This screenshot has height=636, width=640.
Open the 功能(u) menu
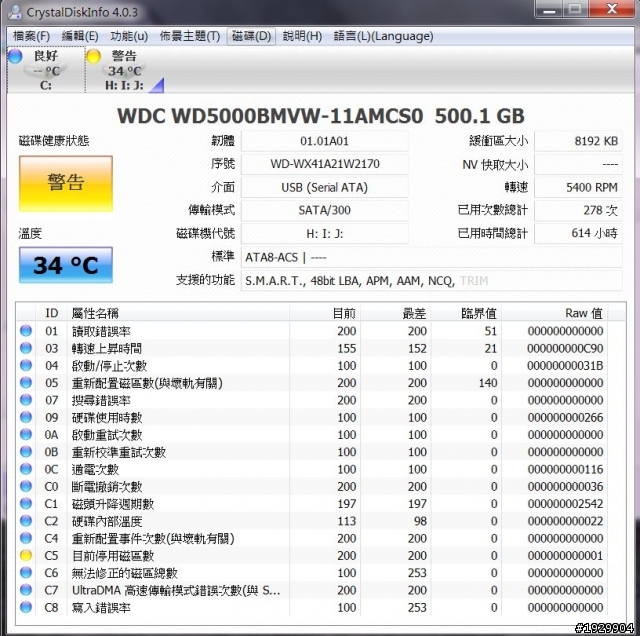pos(129,36)
